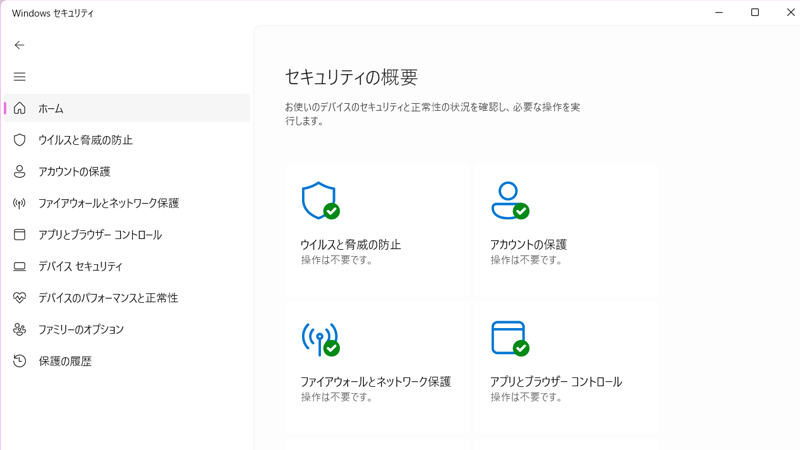Click 操作は不要です under ファイアウォール card
The height and width of the screenshot is (450, 800).
click(337, 397)
